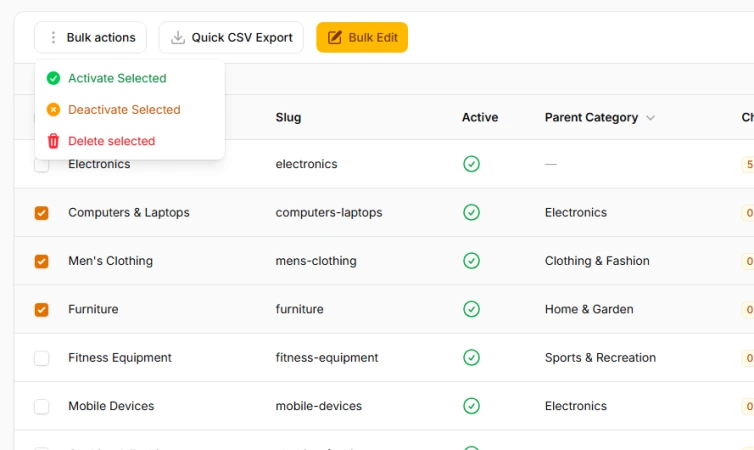Click the download icon in Quick CSV Export
Viewport: 754px width, 450px height.
tap(178, 38)
